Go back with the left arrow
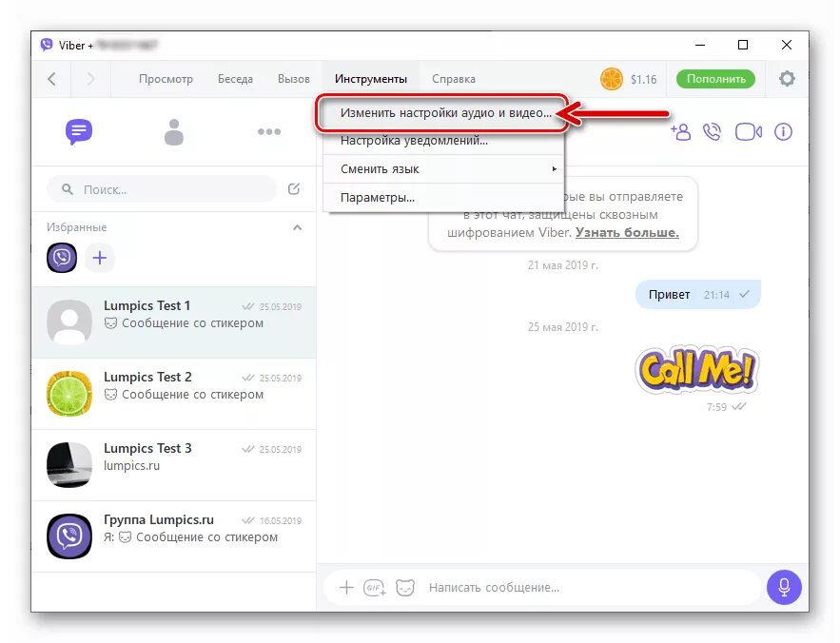 [52, 79]
